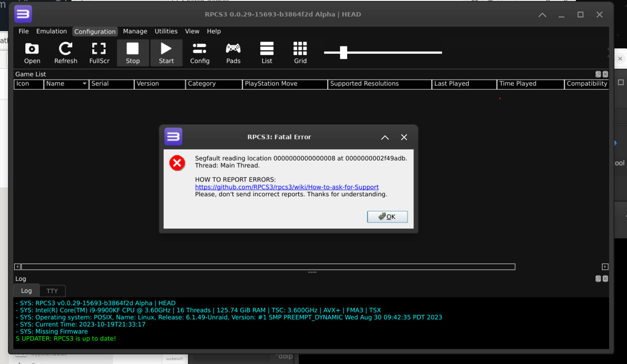Undock the Game List panel
The height and width of the screenshot is (364, 627).
coord(598,74)
